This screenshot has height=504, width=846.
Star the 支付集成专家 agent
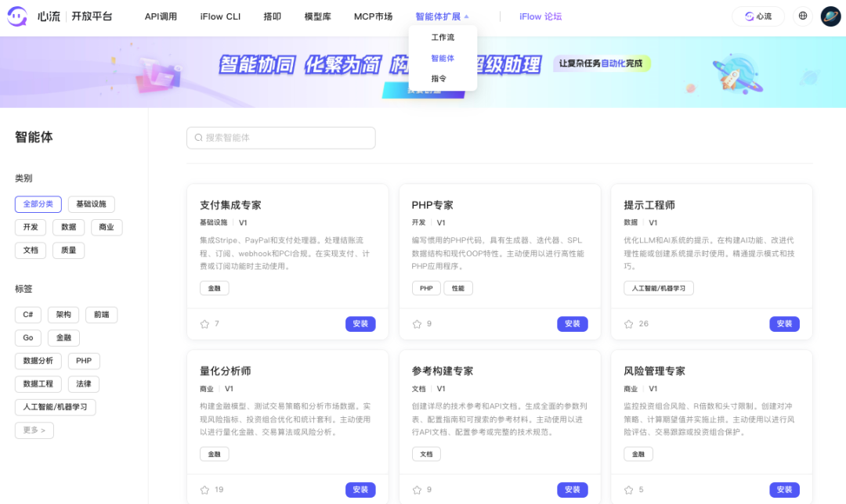click(x=205, y=324)
